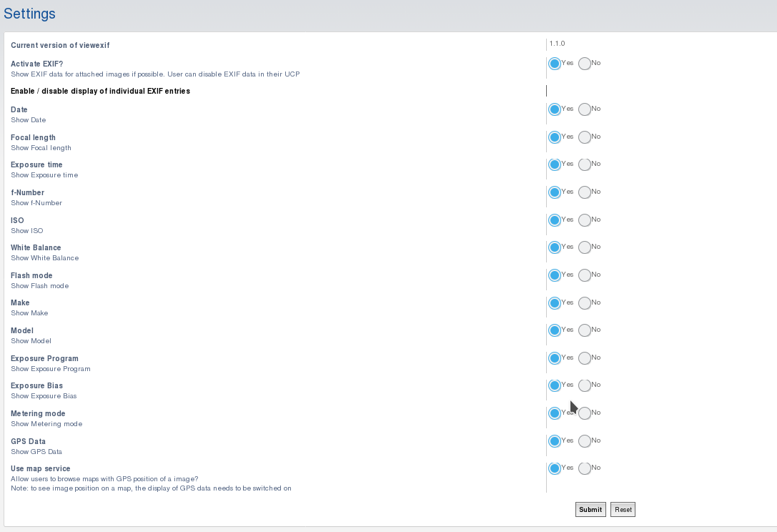Click Yes for Activate EXIF

[555, 64]
